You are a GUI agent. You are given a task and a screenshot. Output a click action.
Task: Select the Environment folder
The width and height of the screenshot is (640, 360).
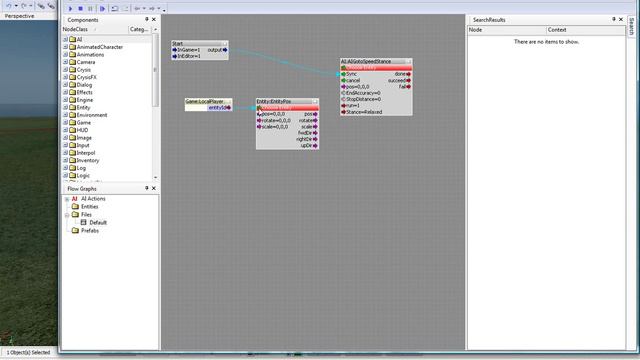tap(92, 115)
